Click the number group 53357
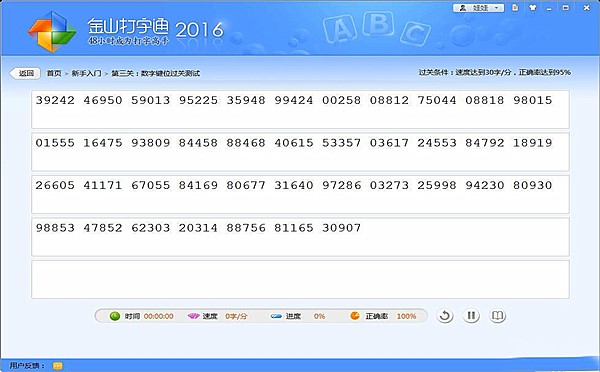Image resolution: width=600 pixels, height=372 pixels. click(341, 143)
